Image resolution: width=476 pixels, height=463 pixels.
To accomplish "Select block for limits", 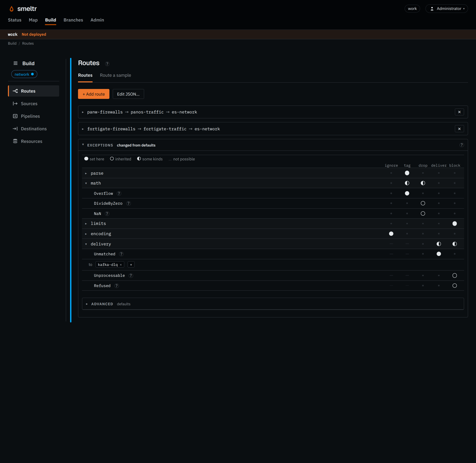I will click(x=455, y=224).
